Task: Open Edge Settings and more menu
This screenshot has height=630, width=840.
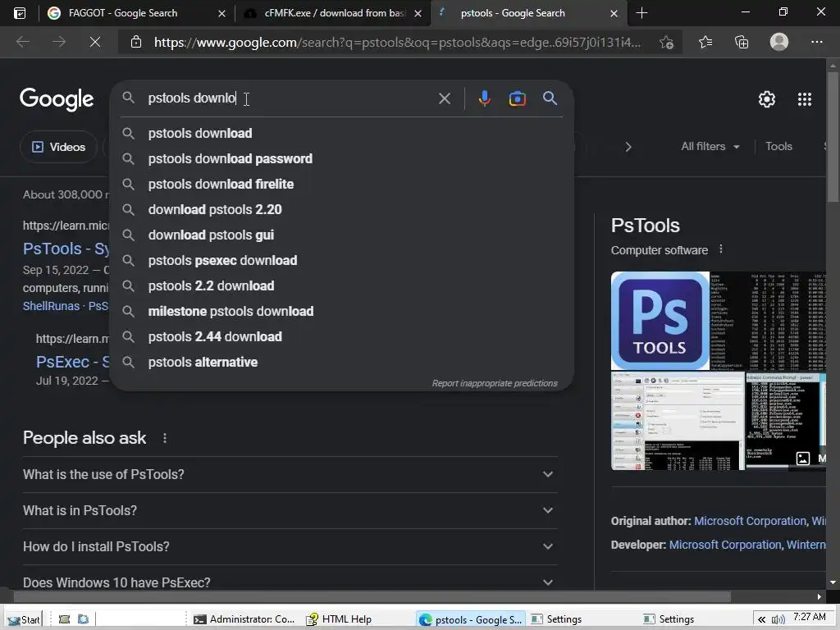Action: [816, 42]
